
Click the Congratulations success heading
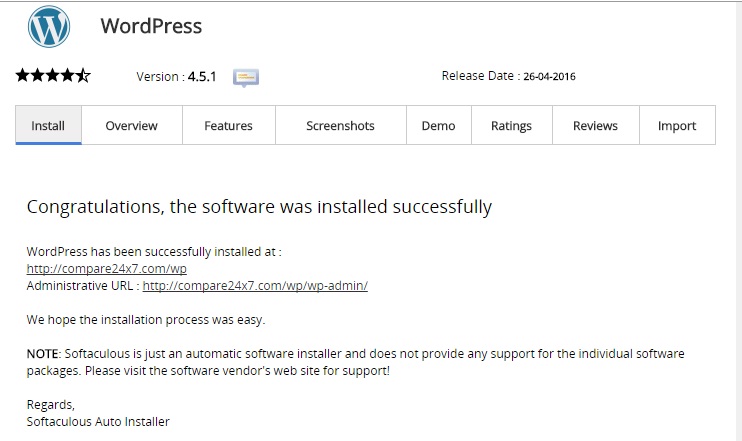coord(259,208)
